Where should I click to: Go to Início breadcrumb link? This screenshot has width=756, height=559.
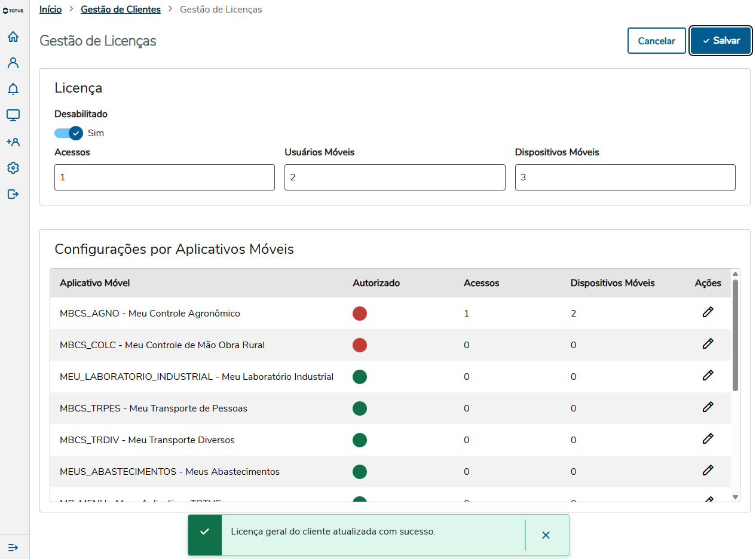pos(50,10)
